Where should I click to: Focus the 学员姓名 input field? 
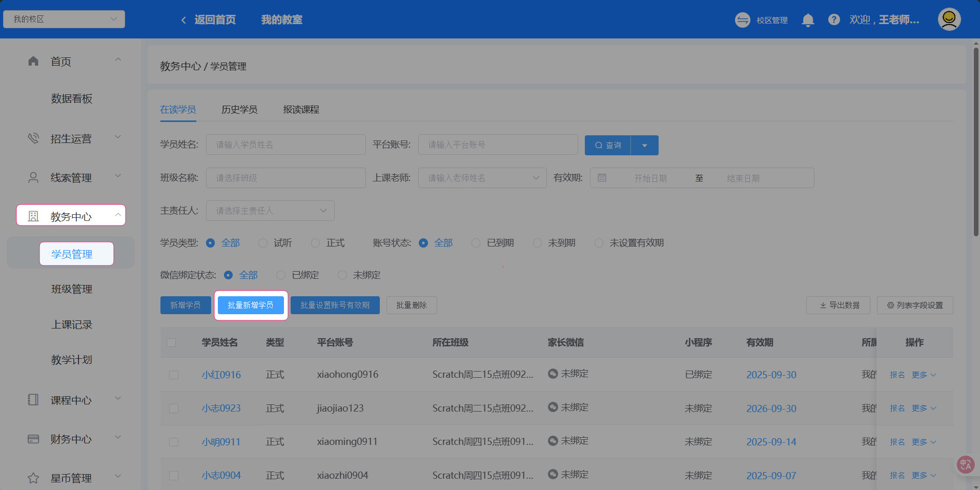(x=285, y=145)
